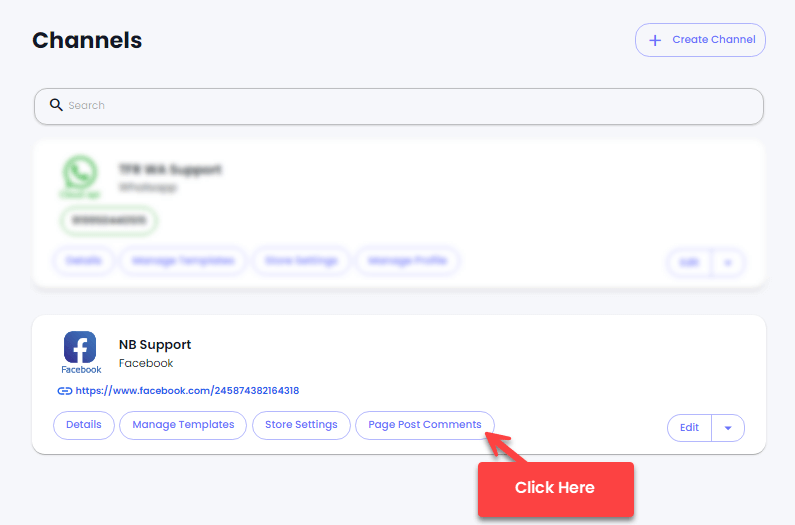Click Edit on the NB Support channel
Screen dimensions: 795x525
pyautogui.click(x=690, y=428)
